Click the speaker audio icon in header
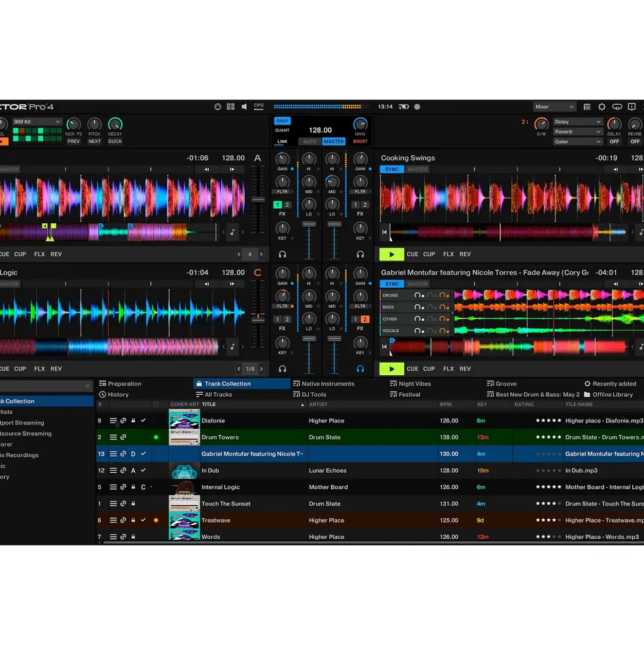 [244, 107]
